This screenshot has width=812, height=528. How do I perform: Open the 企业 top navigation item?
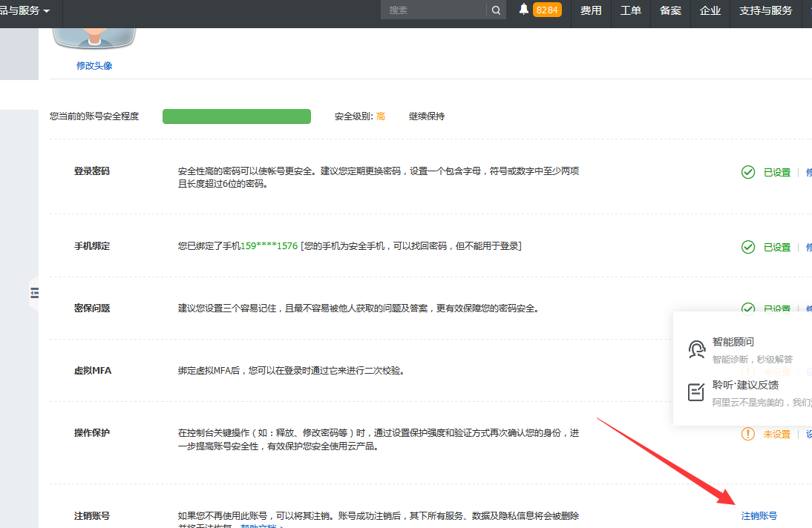710,10
